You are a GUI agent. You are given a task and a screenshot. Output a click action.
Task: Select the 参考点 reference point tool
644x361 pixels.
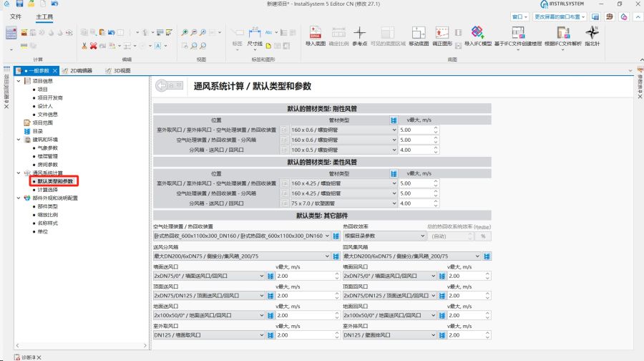coord(359,34)
